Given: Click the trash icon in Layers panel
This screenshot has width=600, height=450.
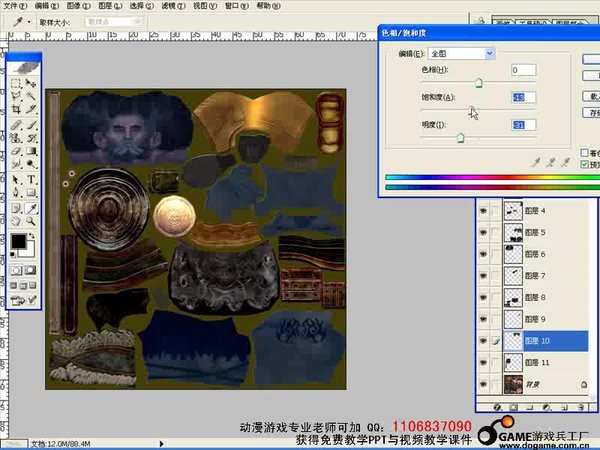Looking at the screenshot, I should pos(580,407).
